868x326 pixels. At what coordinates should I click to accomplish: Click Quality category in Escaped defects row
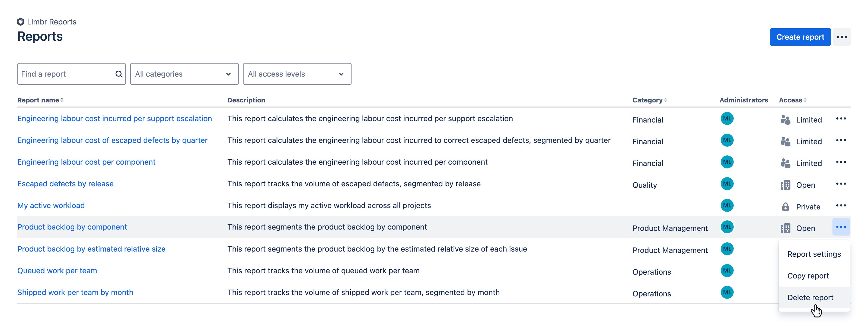[644, 185]
